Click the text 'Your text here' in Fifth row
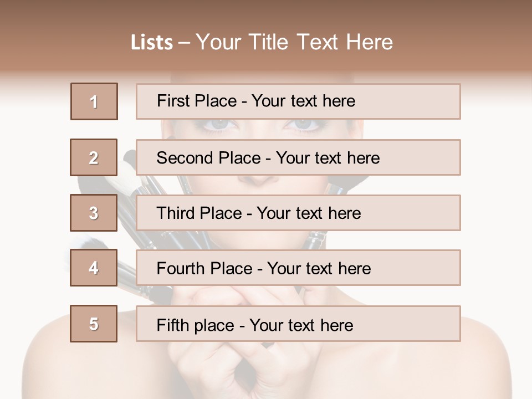 click(x=301, y=325)
